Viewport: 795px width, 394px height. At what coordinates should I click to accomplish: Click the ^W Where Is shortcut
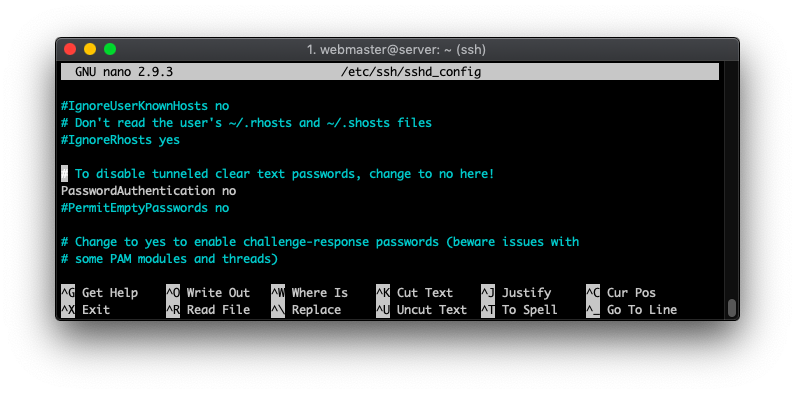click(309, 293)
